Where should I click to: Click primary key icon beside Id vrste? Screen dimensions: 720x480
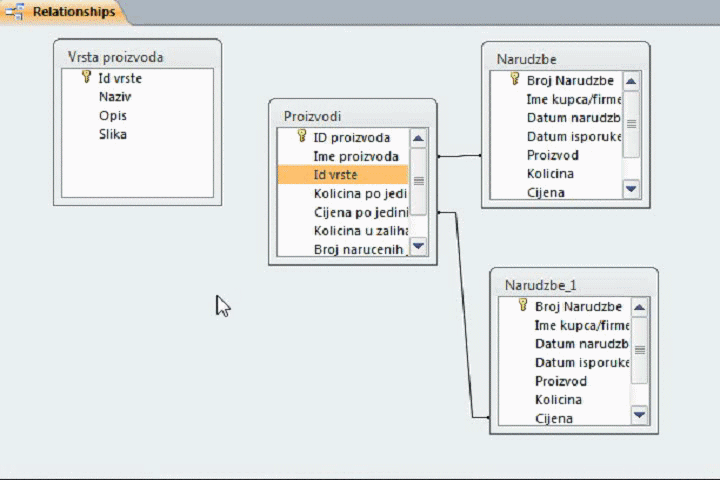86,77
